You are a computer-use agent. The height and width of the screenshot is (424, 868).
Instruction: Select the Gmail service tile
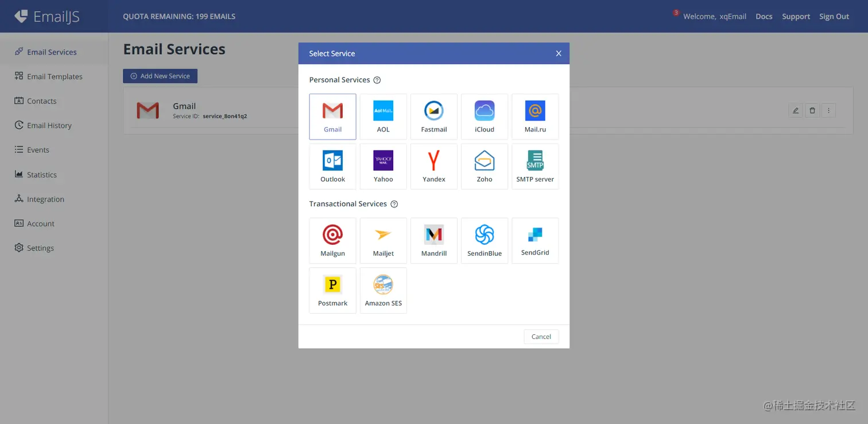pos(332,117)
